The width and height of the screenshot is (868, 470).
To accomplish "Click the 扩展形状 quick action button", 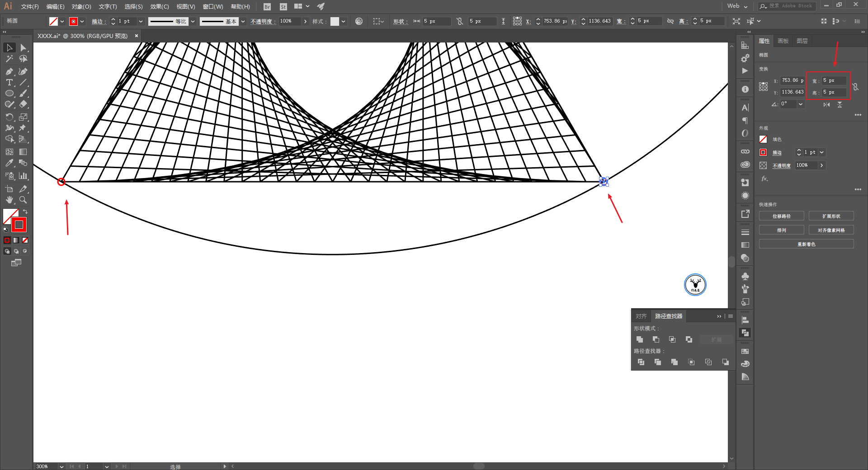I will point(831,216).
